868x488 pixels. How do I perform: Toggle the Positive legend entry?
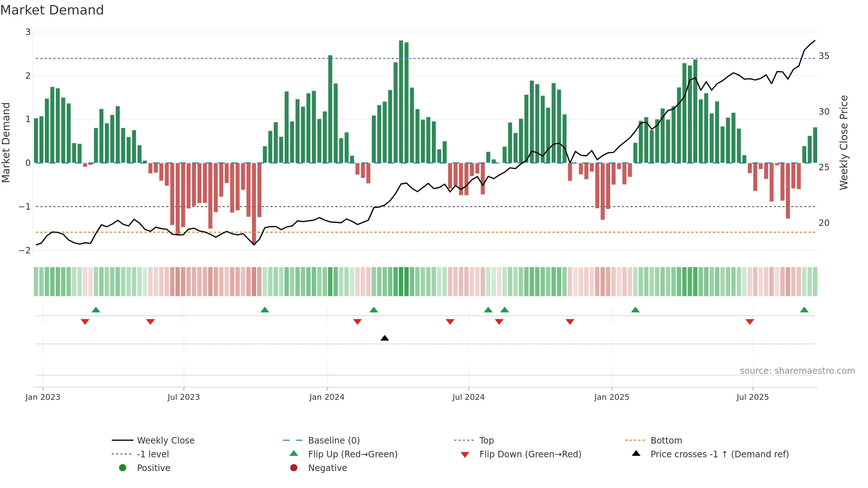(145, 468)
